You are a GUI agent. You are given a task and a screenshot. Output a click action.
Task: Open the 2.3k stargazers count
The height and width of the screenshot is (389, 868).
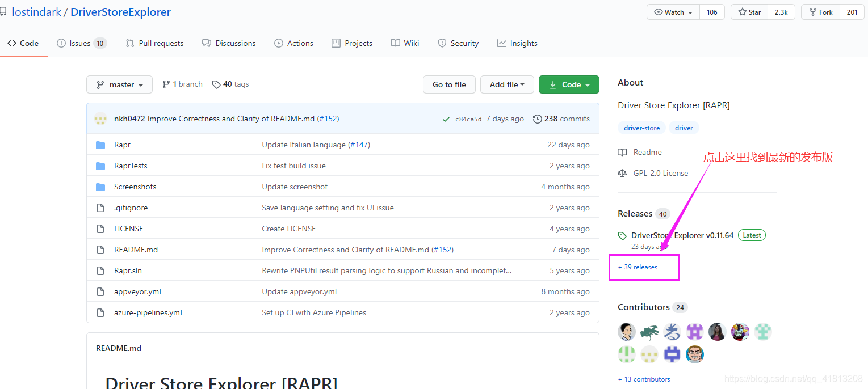tap(781, 12)
